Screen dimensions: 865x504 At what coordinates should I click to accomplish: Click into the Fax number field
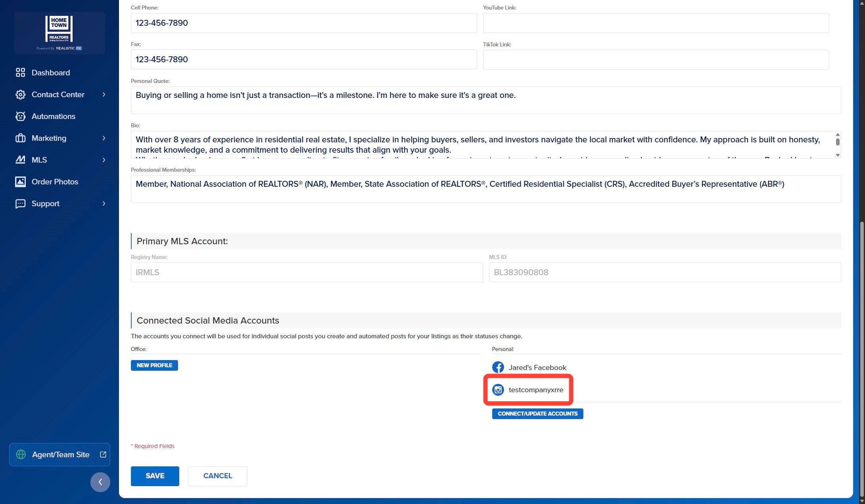click(x=304, y=59)
